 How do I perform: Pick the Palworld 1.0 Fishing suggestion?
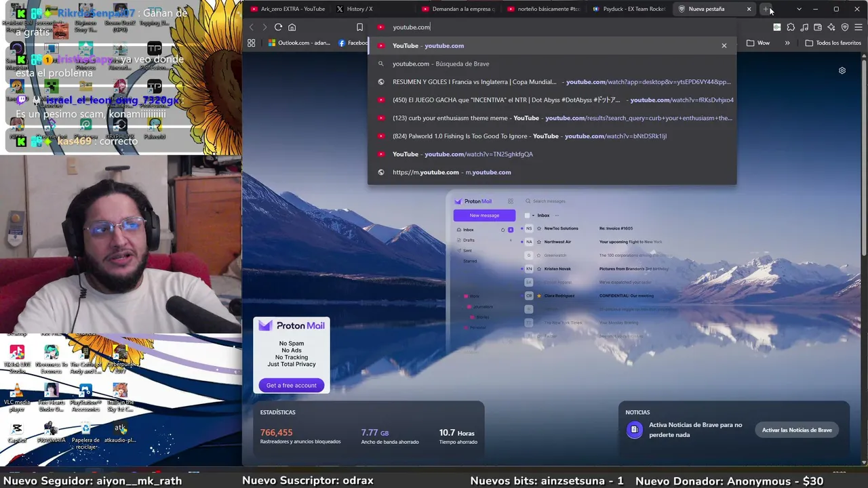551,136
